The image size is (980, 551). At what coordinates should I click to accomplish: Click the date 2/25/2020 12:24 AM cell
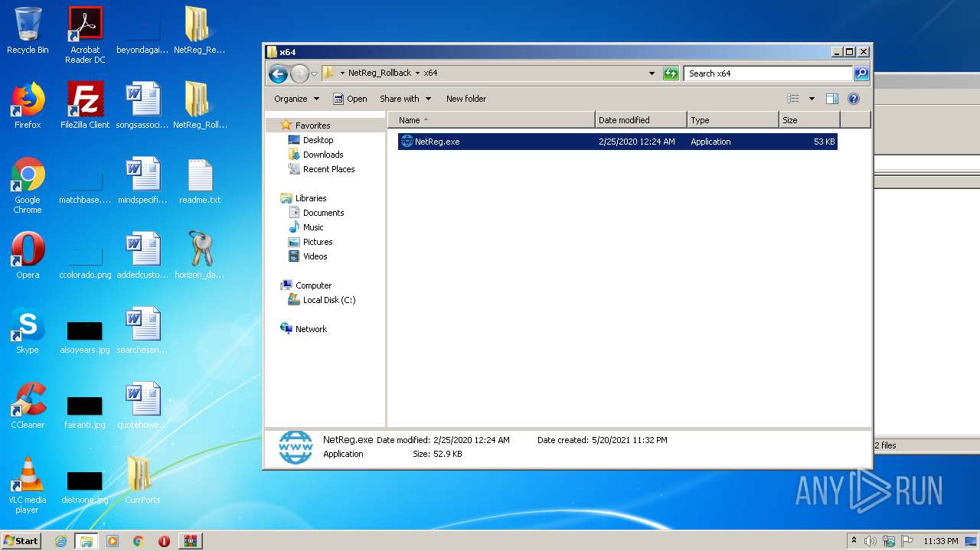pos(637,142)
